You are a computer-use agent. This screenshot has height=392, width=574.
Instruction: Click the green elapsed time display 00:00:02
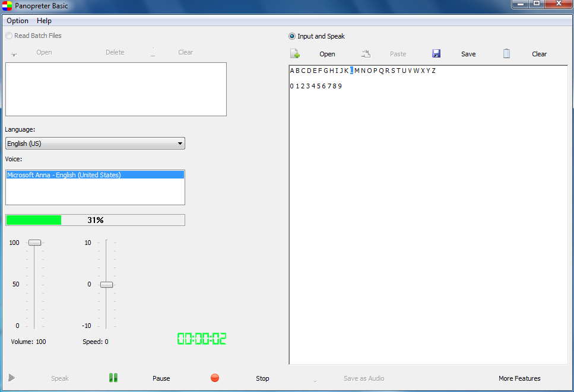click(x=202, y=339)
